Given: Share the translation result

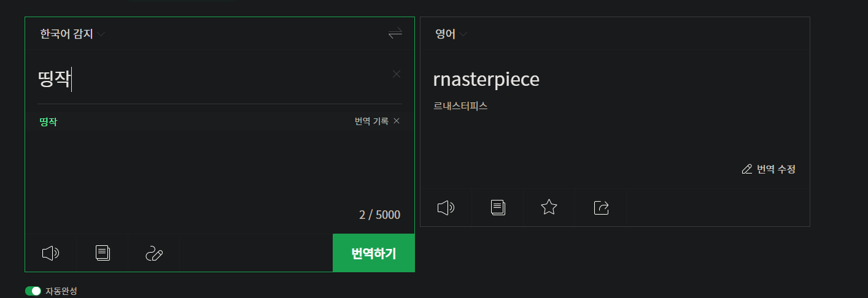Looking at the screenshot, I should [x=601, y=208].
